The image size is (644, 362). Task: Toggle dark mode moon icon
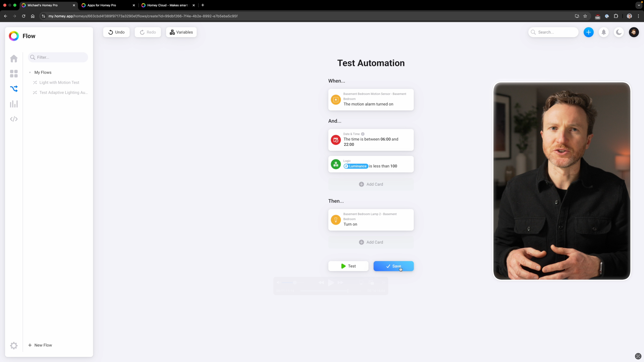tap(619, 32)
